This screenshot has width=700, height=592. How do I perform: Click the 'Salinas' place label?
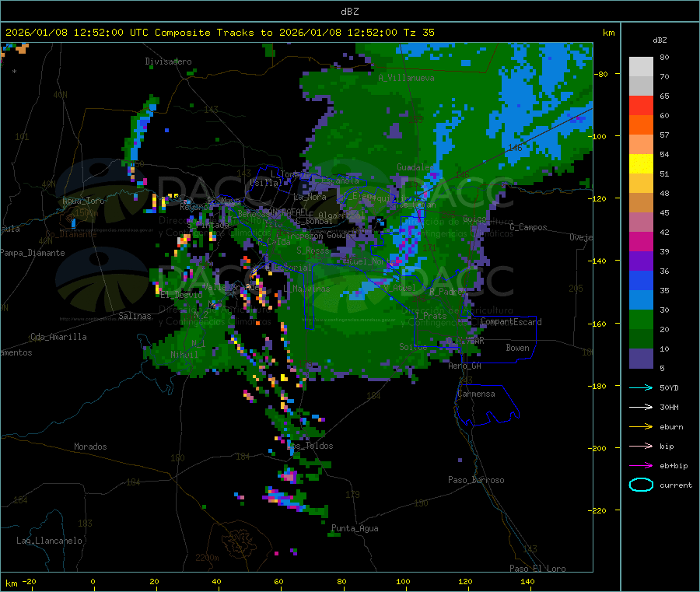click(x=135, y=316)
